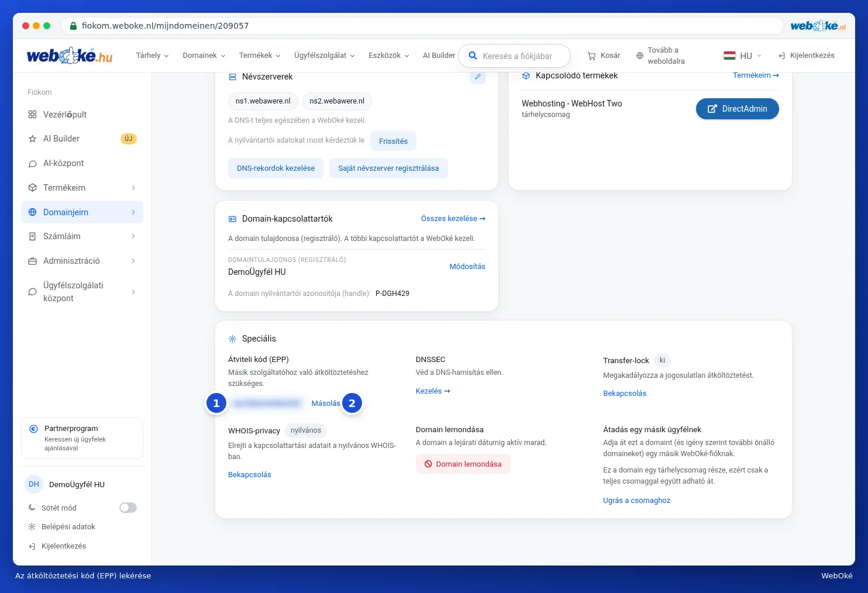Click DNS-rekordok kezelése button

275,168
